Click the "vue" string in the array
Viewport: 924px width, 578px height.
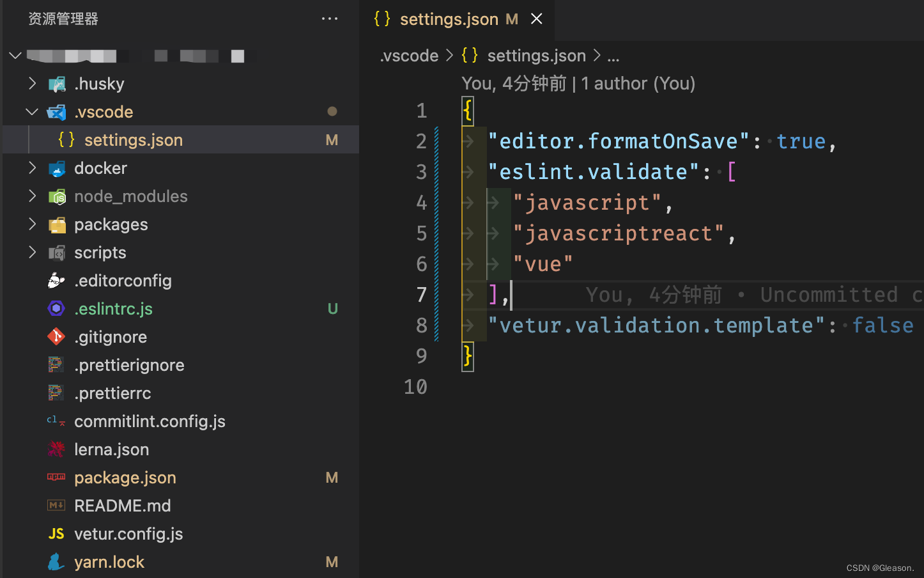[x=543, y=264]
